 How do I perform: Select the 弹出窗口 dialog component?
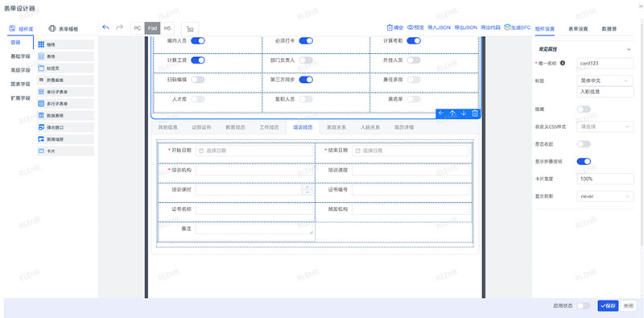coord(65,127)
